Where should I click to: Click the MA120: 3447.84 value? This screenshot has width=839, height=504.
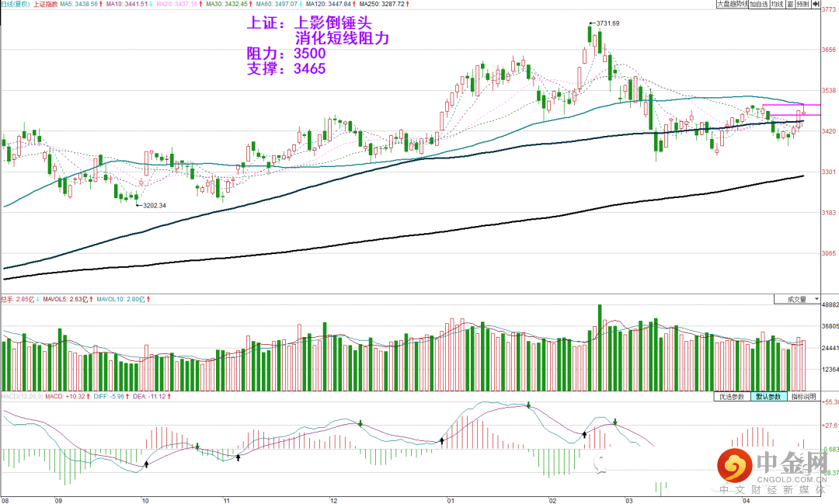point(329,4)
